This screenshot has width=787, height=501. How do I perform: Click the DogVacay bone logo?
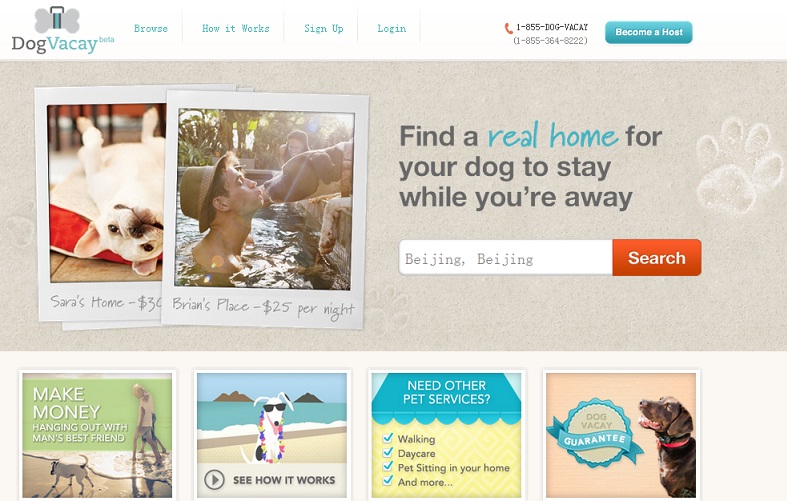[57, 19]
